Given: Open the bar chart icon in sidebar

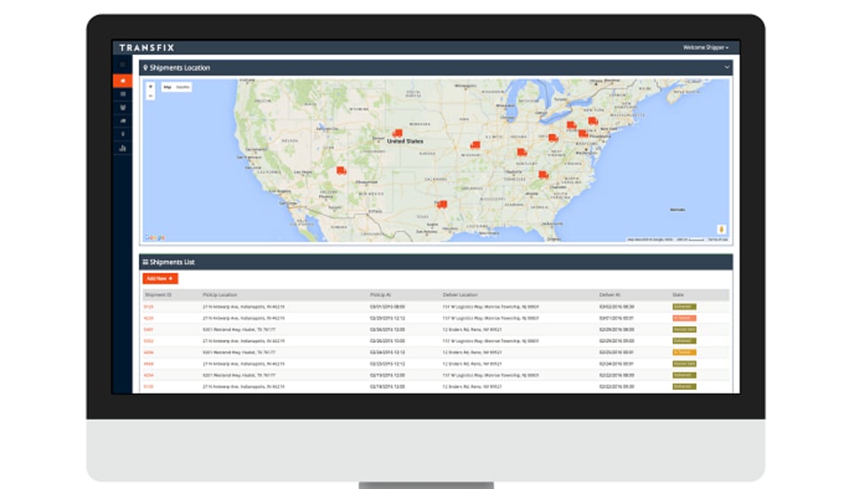Looking at the screenshot, I should pos(122,148).
